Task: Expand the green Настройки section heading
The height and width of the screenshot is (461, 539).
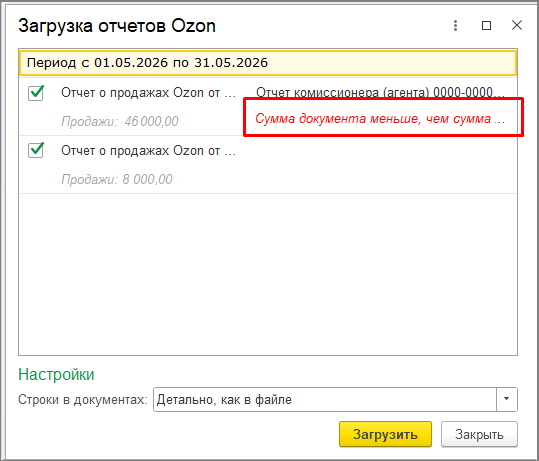Action: pos(56,374)
